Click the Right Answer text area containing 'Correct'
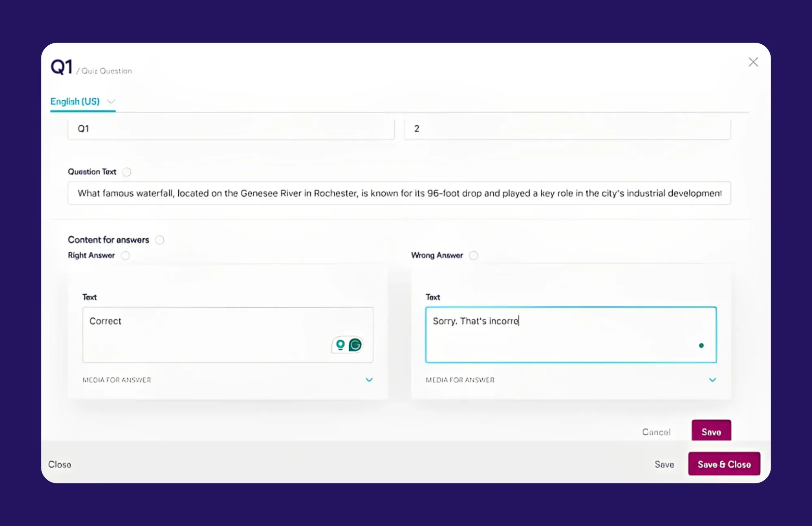 (x=203, y=334)
